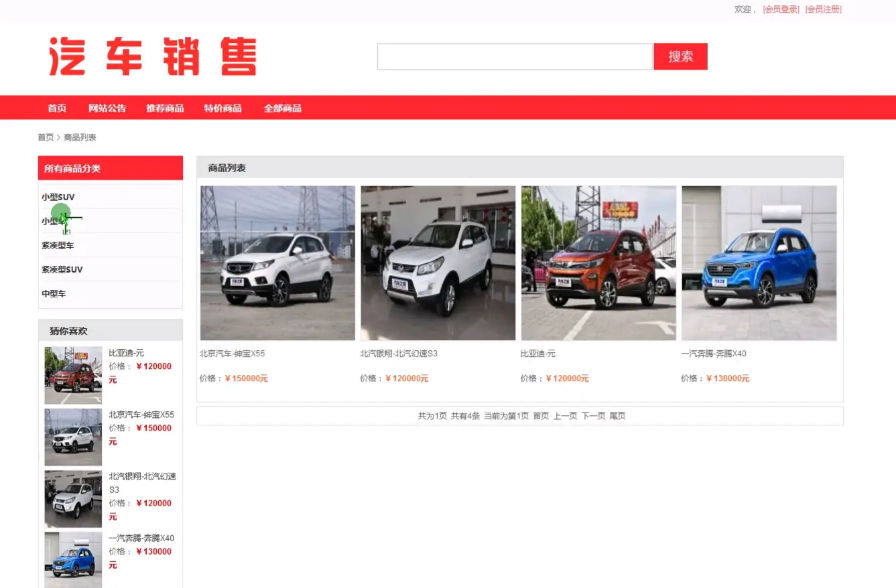Click the 北汽银翔-北汽幻速S3 title in product list
Viewport: 896px width, 588px height.
point(399,354)
